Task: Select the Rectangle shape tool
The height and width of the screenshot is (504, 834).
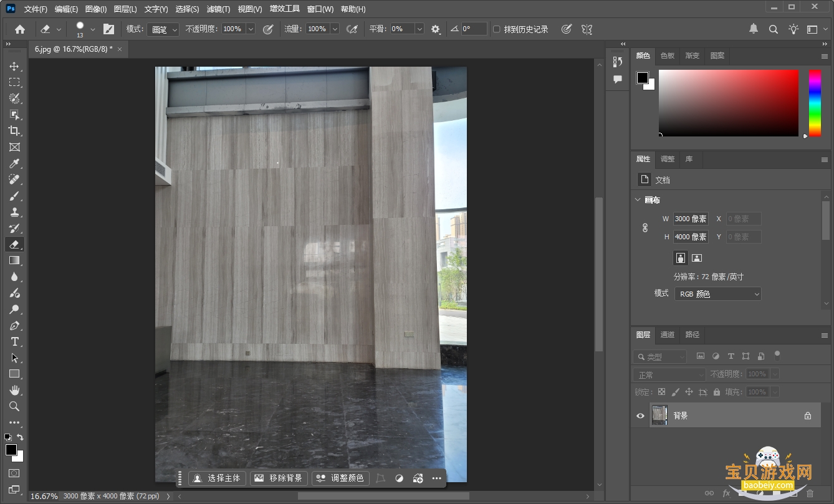Action: [x=14, y=374]
